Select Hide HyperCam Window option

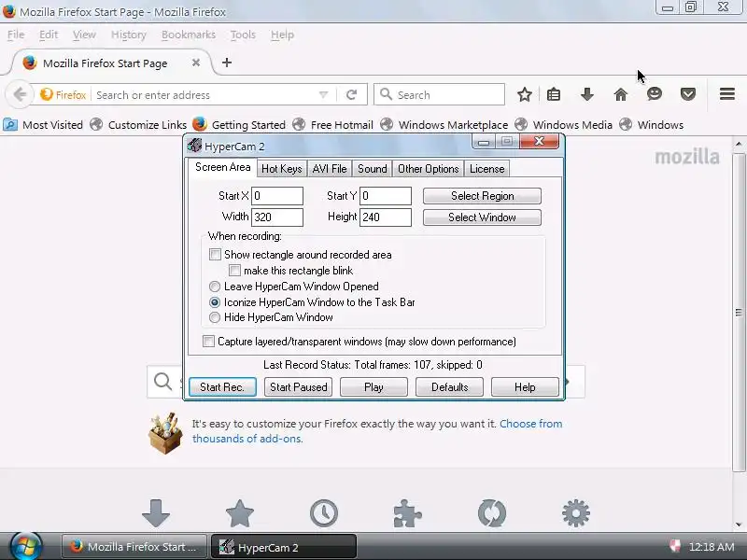pos(215,317)
